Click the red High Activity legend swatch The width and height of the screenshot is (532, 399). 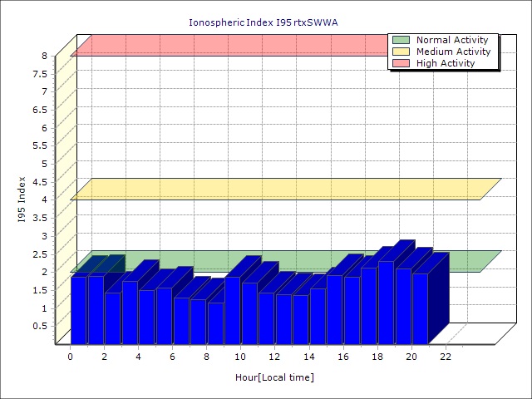pyautogui.click(x=401, y=63)
